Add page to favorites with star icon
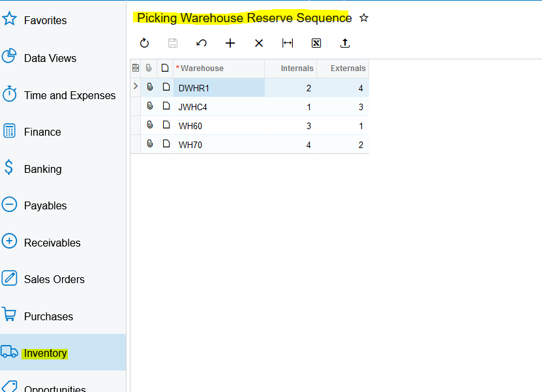 [364, 18]
